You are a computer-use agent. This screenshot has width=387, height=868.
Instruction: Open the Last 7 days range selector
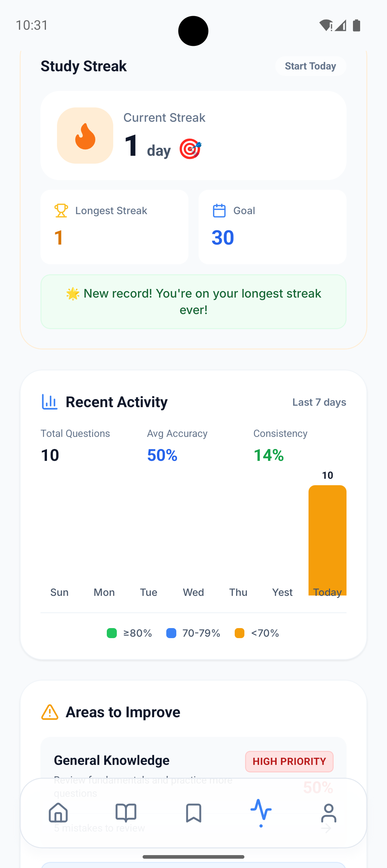pos(319,402)
